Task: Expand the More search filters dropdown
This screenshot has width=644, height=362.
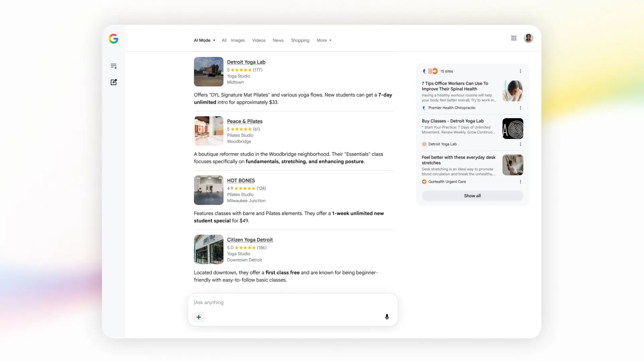Action: (324, 40)
